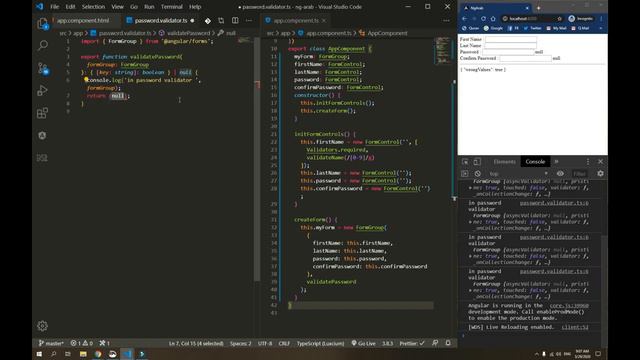Open the console settings gear
The width and height of the screenshot is (640, 360).
[600, 173]
